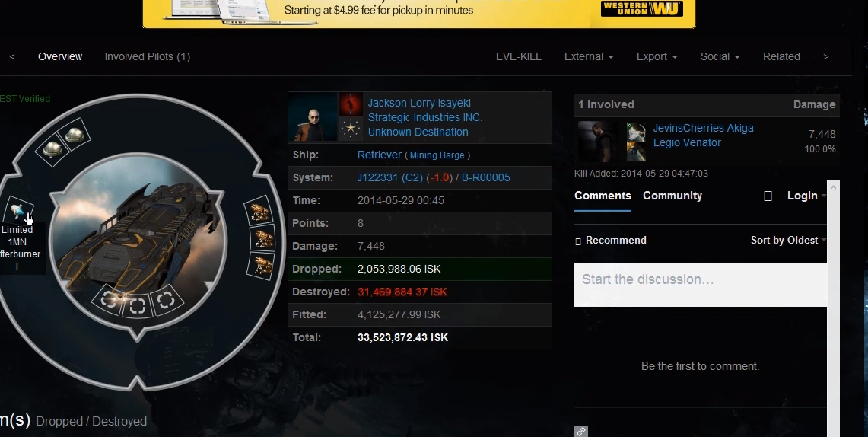The width and height of the screenshot is (868, 437).
Task: Click the Western Union banner ad
Action: [x=419, y=12]
